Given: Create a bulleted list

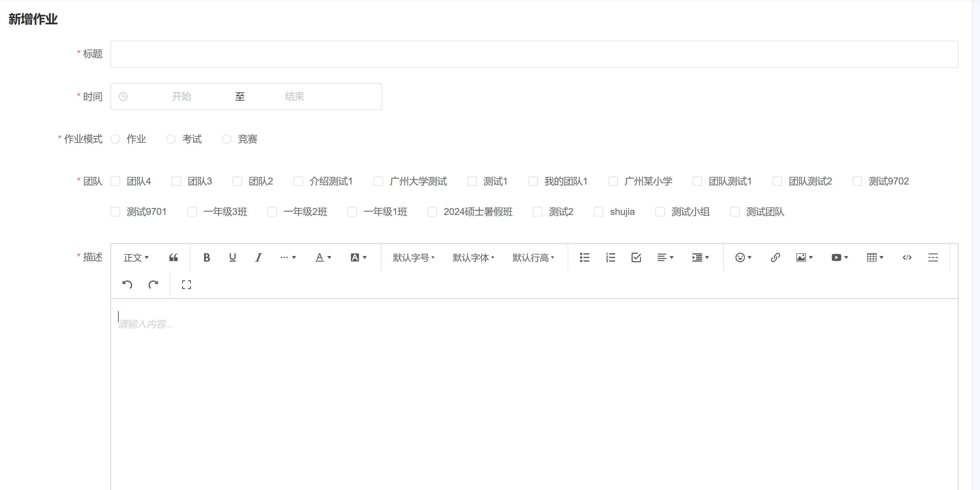Looking at the screenshot, I should pyautogui.click(x=584, y=258).
